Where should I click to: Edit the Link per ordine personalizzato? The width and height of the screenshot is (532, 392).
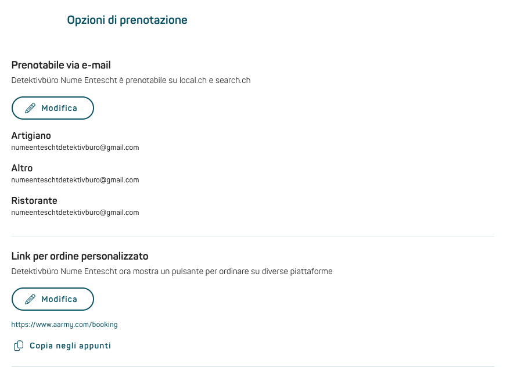(53, 299)
